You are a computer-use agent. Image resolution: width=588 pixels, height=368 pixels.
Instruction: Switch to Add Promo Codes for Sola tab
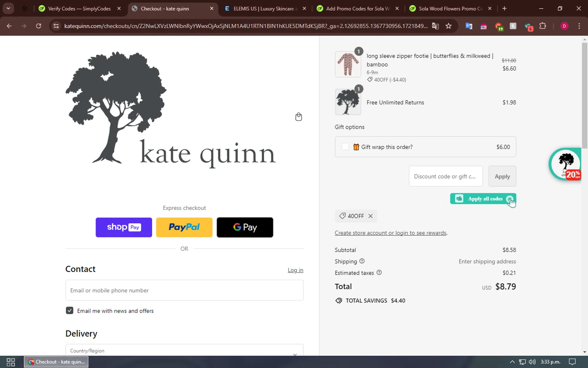358,9
